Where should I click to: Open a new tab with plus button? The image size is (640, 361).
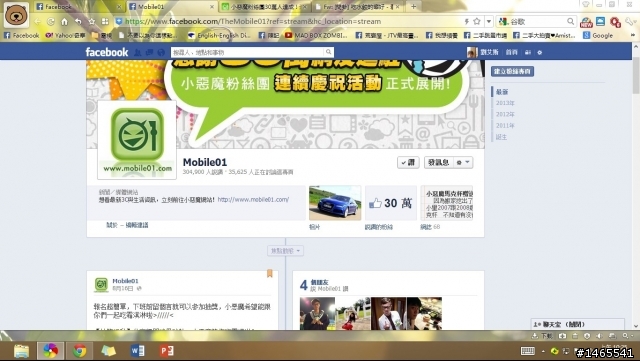tap(413, 7)
